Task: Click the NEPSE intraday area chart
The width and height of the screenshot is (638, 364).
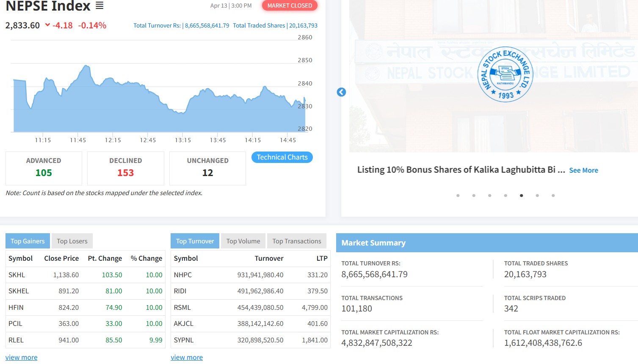Action: point(159,99)
